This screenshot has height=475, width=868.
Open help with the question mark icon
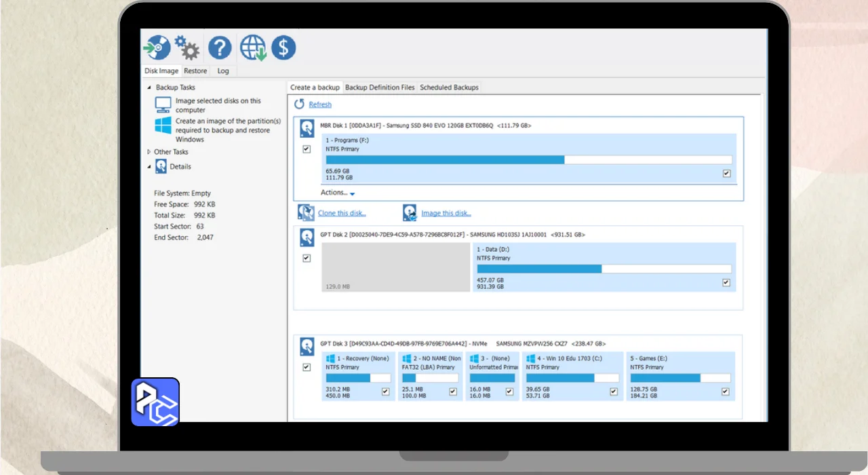click(220, 47)
